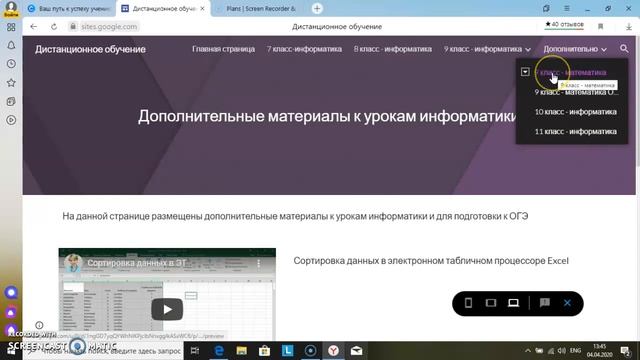Open the clock and date flyout

point(599,351)
